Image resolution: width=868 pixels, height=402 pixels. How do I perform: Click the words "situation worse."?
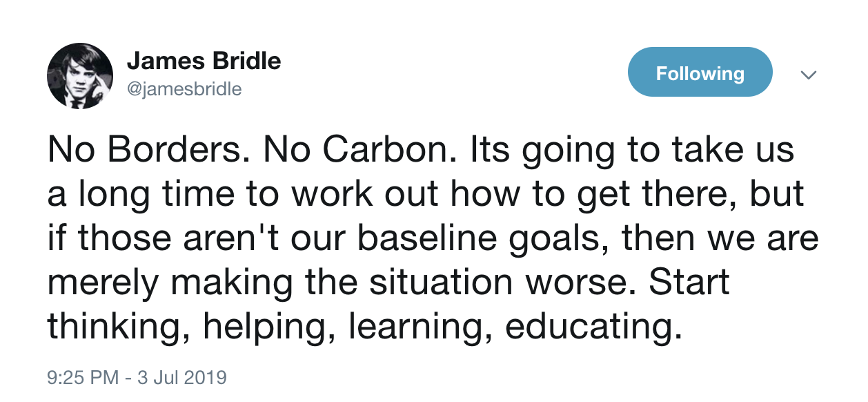click(518, 284)
